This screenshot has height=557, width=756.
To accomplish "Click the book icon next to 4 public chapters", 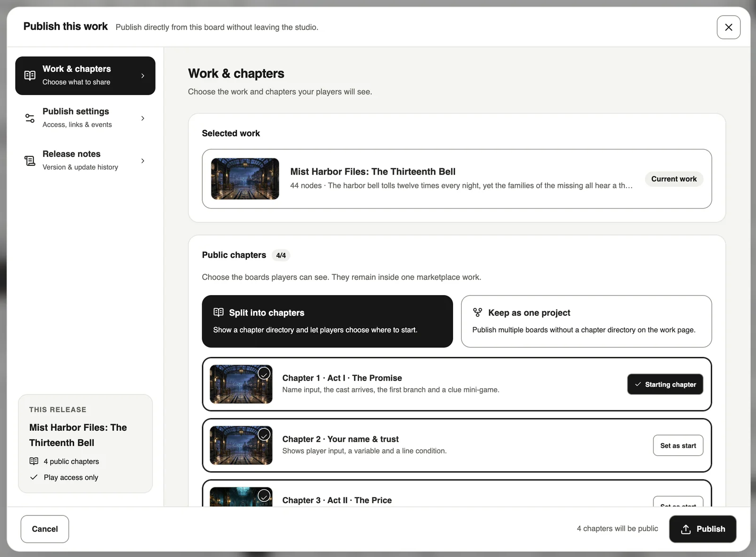I will (34, 461).
